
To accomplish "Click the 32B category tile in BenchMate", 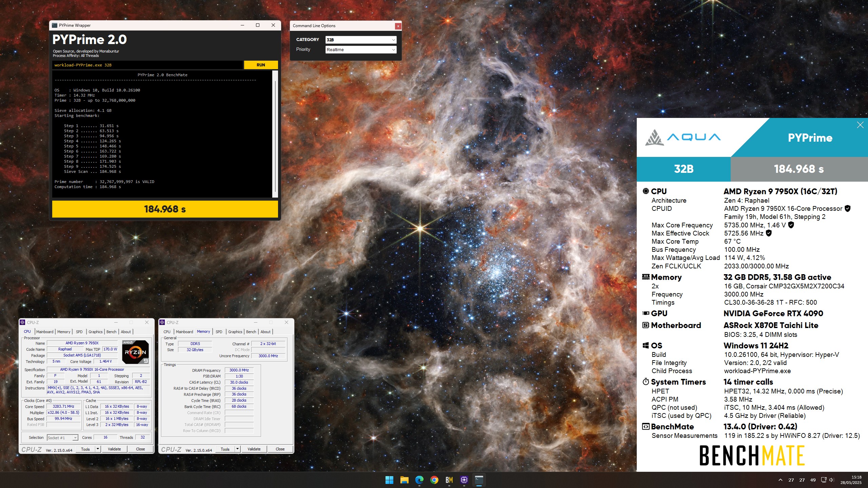I will tap(684, 169).
